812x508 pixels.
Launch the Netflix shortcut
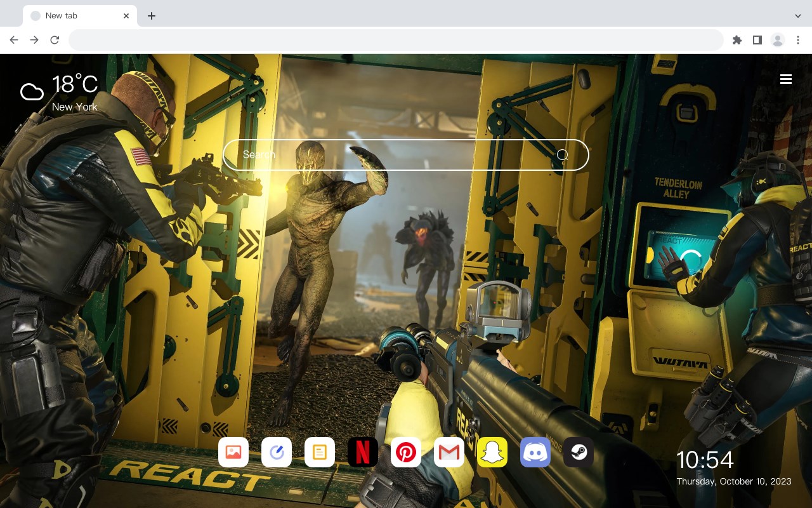tap(363, 452)
